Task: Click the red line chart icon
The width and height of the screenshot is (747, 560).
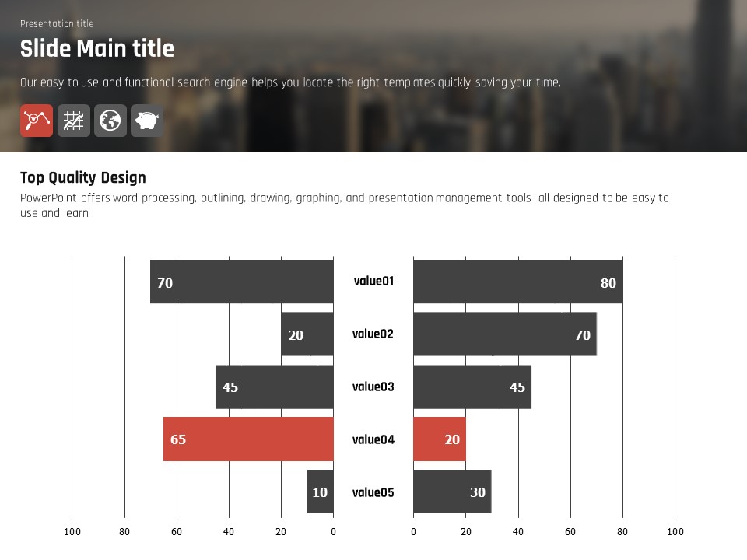Action: [x=37, y=121]
